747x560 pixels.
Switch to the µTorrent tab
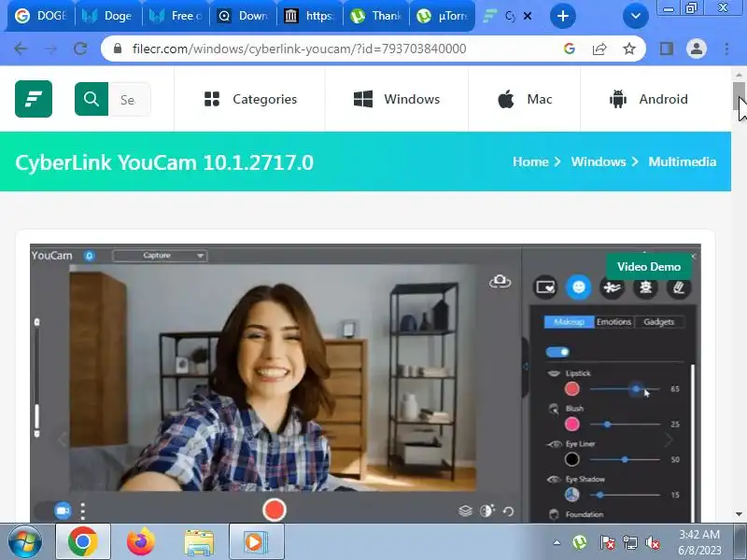443,16
